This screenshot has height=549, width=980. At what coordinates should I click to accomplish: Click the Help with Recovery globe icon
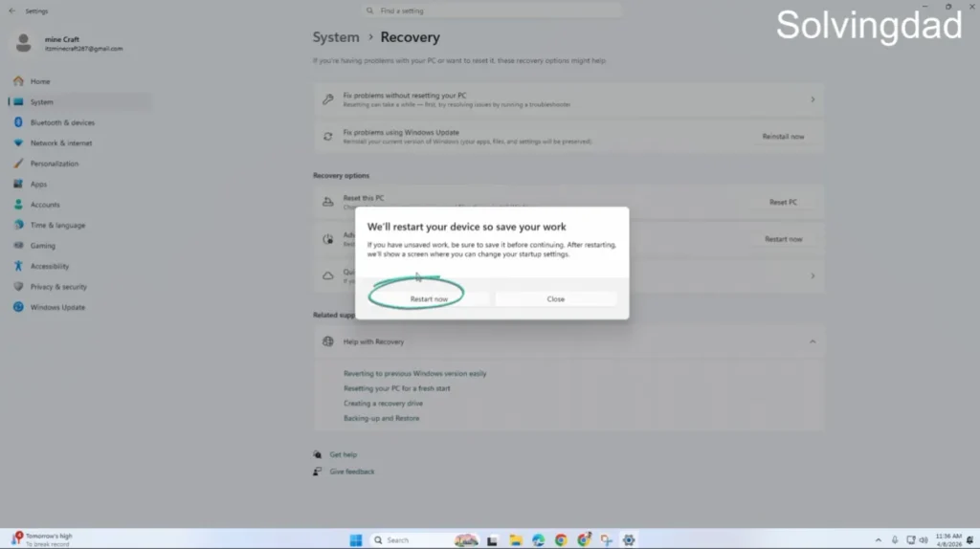(328, 341)
